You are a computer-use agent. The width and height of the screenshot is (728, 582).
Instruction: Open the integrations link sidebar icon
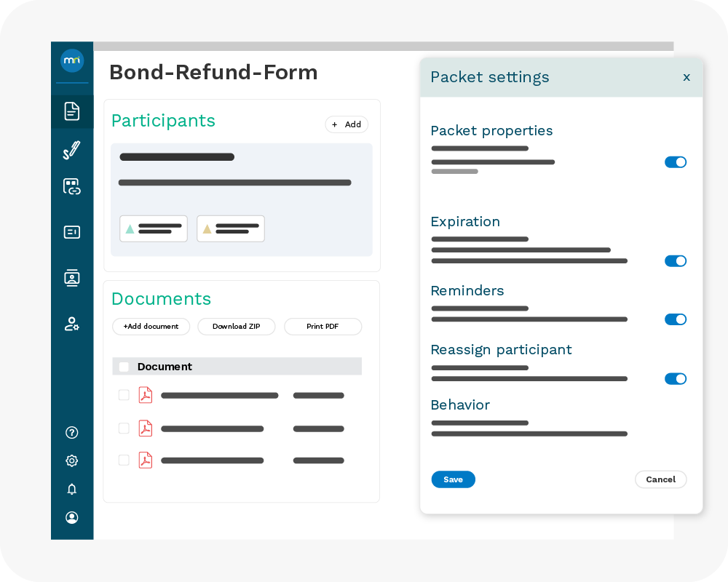coord(71,187)
